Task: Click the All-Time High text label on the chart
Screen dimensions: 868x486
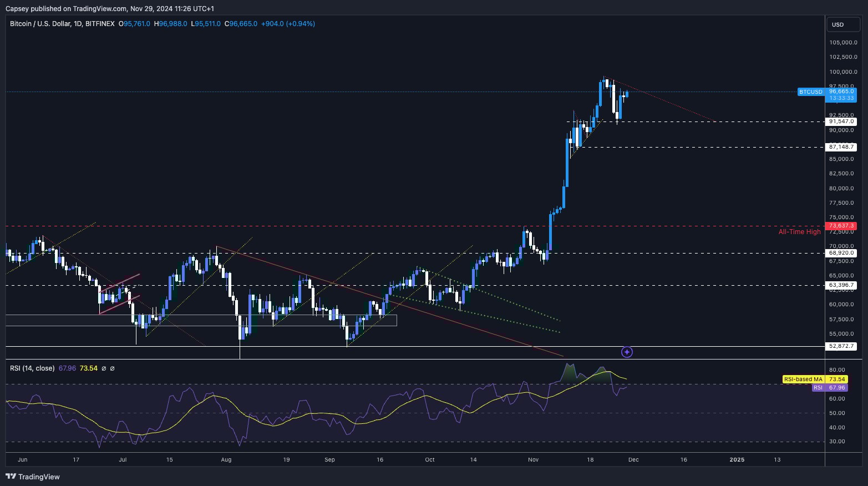Action: (799, 232)
